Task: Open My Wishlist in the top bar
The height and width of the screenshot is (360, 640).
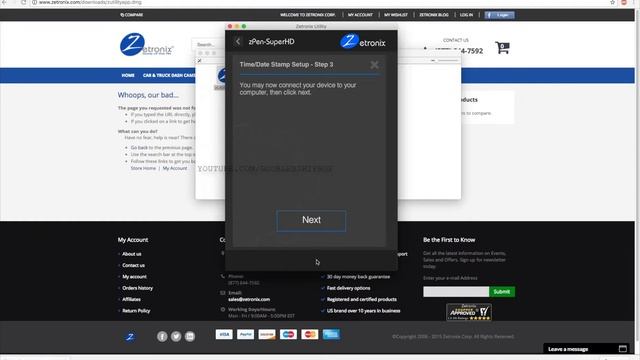Action: click(396, 15)
